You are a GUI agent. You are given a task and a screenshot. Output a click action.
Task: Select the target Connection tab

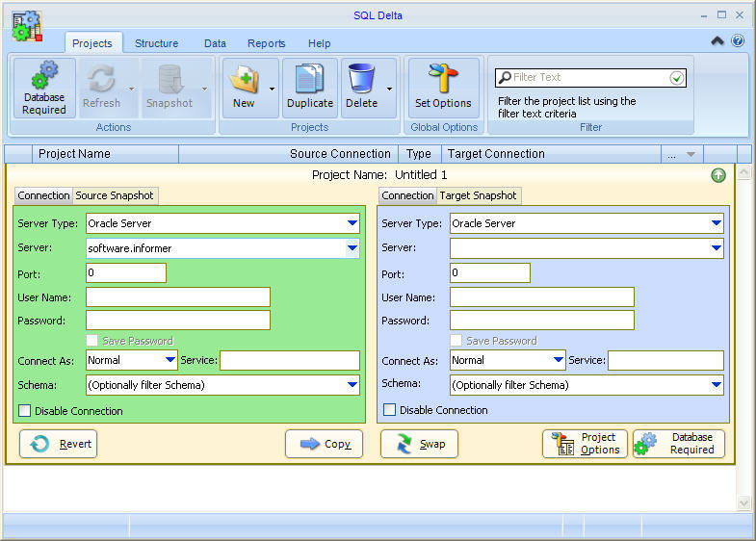(x=407, y=195)
